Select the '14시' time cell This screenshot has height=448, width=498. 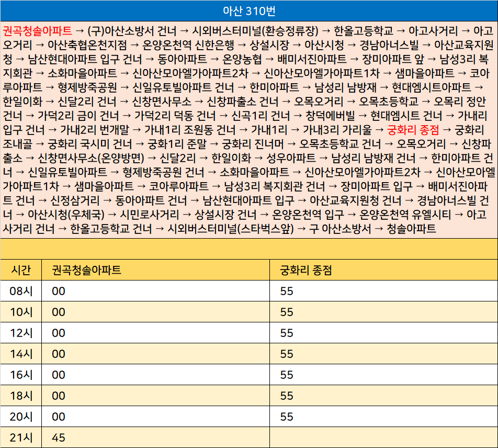click(21, 354)
